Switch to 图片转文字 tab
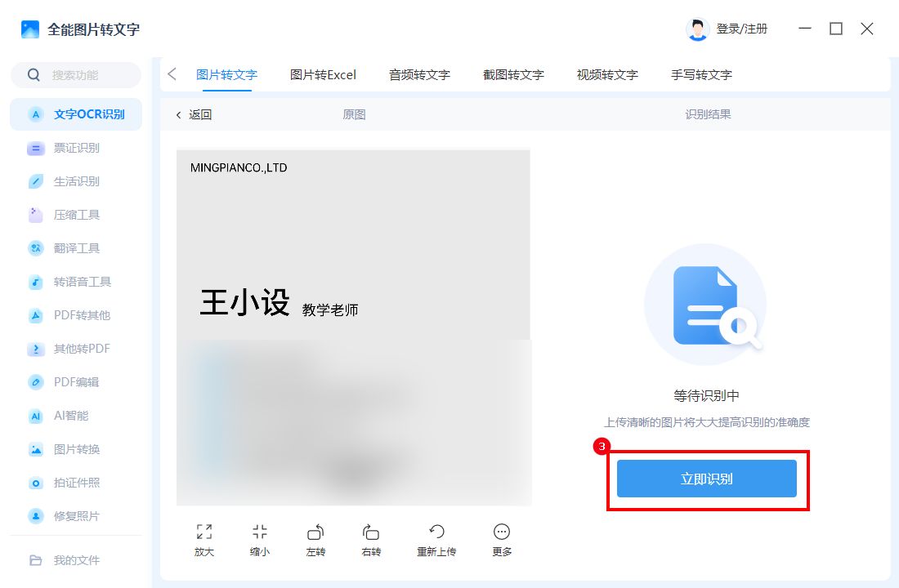This screenshot has width=899, height=588. tap(226, 74)
